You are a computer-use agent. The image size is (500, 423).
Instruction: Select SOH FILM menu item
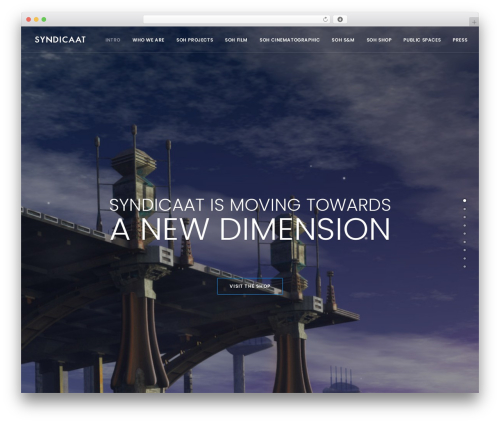pos(236,40)
